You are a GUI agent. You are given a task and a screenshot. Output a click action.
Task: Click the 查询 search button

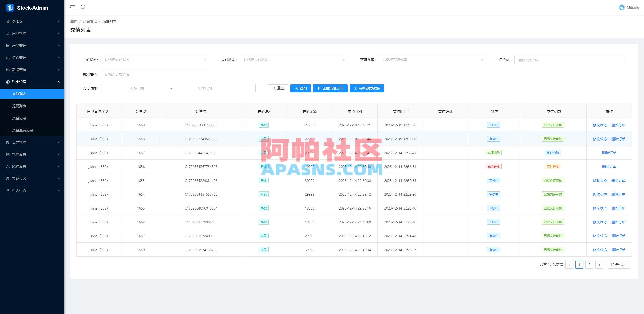pyautogui.click(x=300, y=88)
